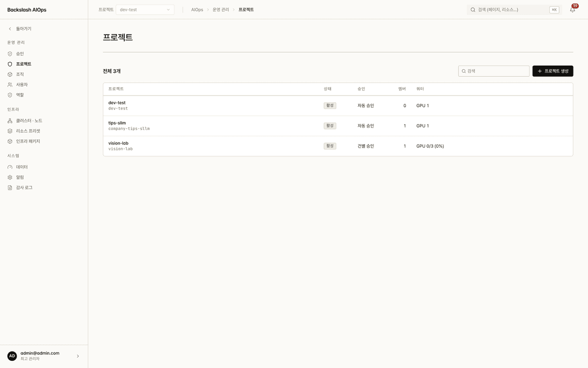
Task: Select 사용자 in the sidebar
Action: coord(22,85)
